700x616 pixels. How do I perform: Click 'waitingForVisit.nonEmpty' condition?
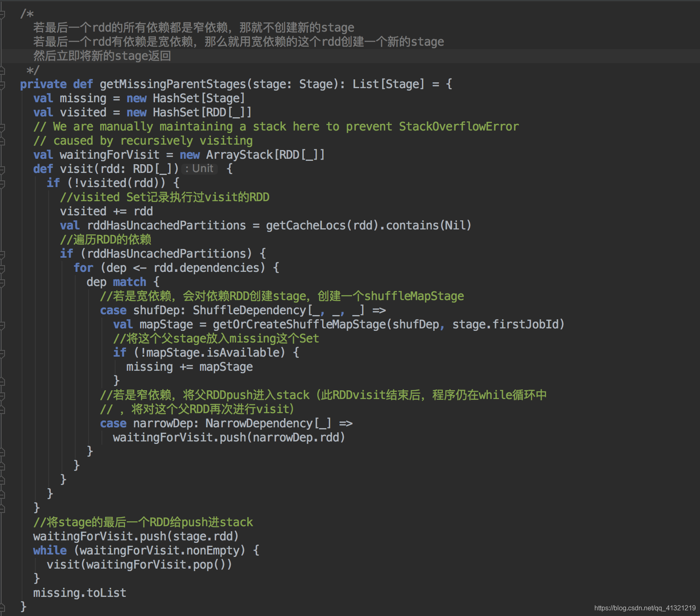(160, 551)
